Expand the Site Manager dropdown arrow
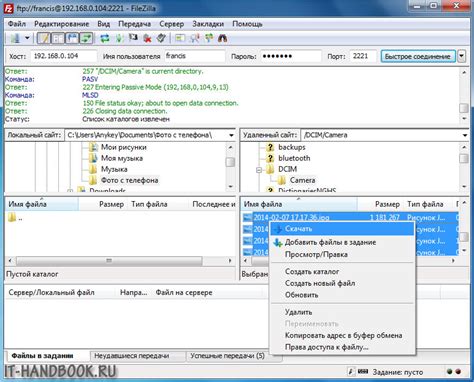Screen dimensions: 474x382 [27, 38]
